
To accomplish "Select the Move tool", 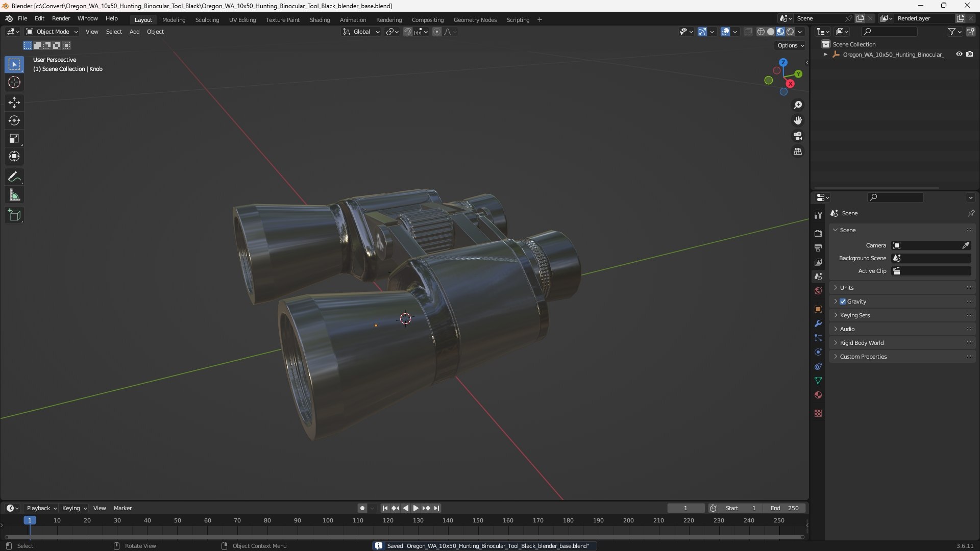I will tap(14, 103).
